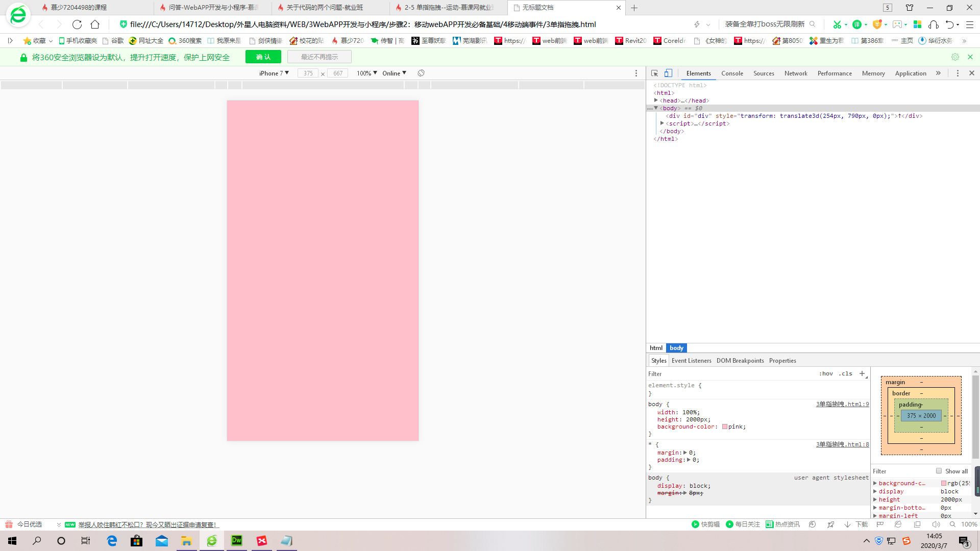Close the DevTools panel

972,73
